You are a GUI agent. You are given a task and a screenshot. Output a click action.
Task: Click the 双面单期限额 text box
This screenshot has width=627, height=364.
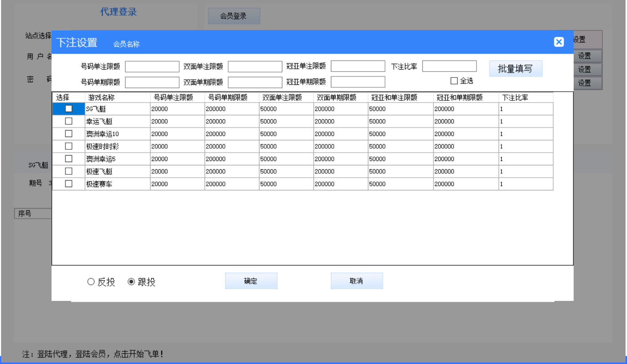[x=255, y=82]
